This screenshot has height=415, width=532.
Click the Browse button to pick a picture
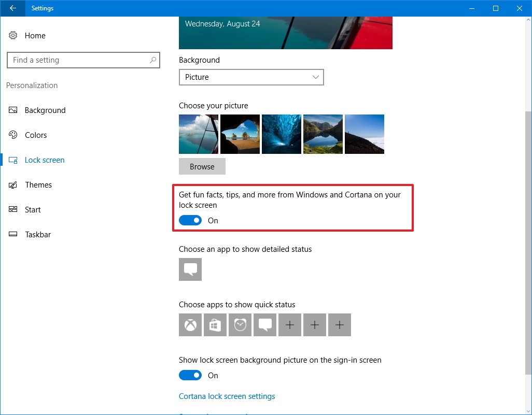point(202,166)
